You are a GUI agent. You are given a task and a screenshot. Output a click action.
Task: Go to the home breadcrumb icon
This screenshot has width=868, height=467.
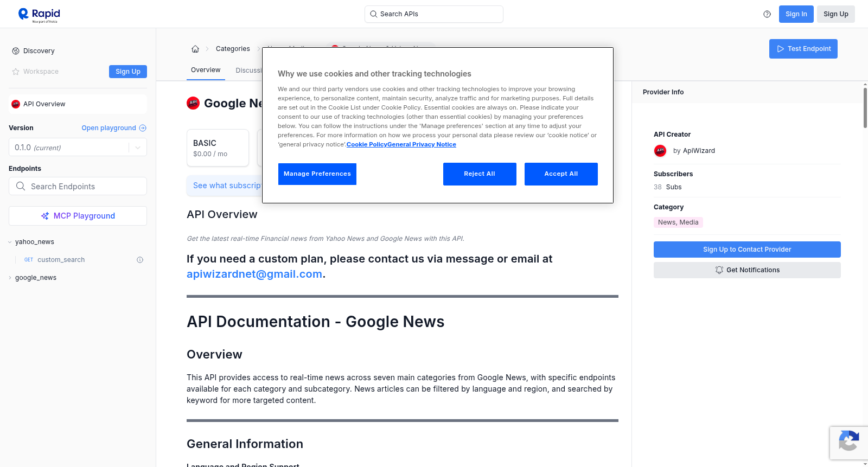tap(195, 49)
